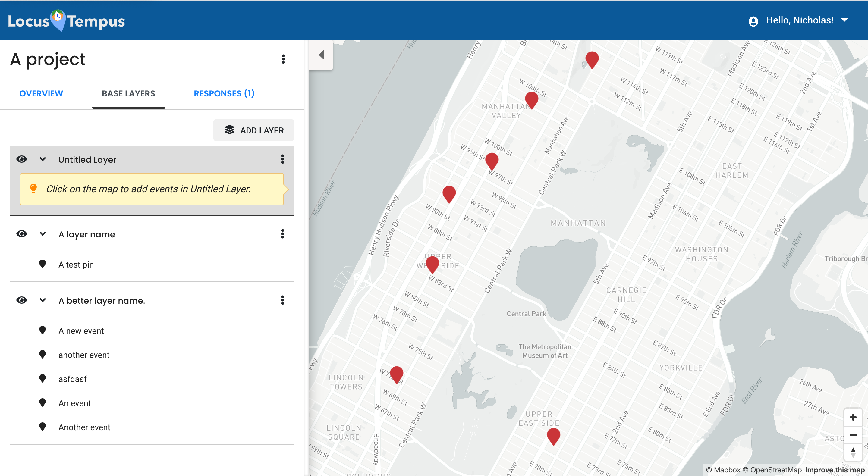Collapse the sidebar with the left arrow
Viewport: 868px width, 476px height.
322,55
